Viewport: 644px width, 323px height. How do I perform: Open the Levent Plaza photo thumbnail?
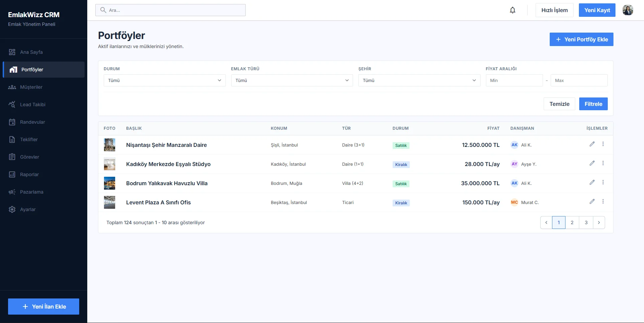(109, 202)
